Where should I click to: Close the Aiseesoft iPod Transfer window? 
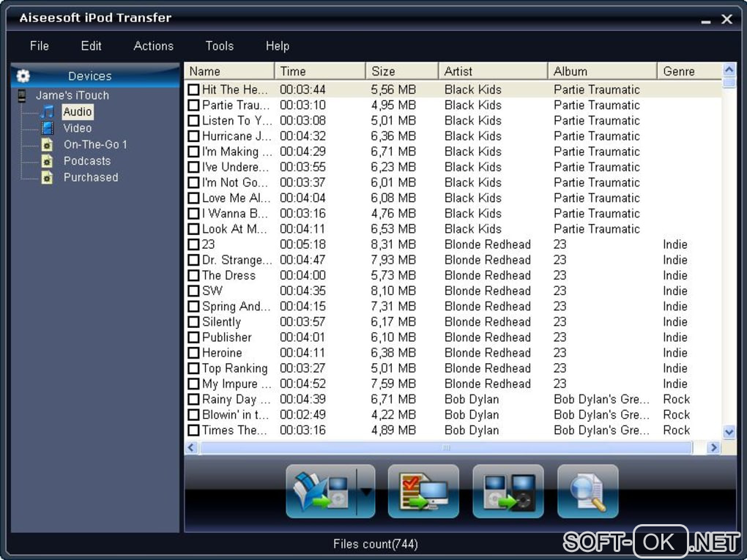(x=726, y=19)
